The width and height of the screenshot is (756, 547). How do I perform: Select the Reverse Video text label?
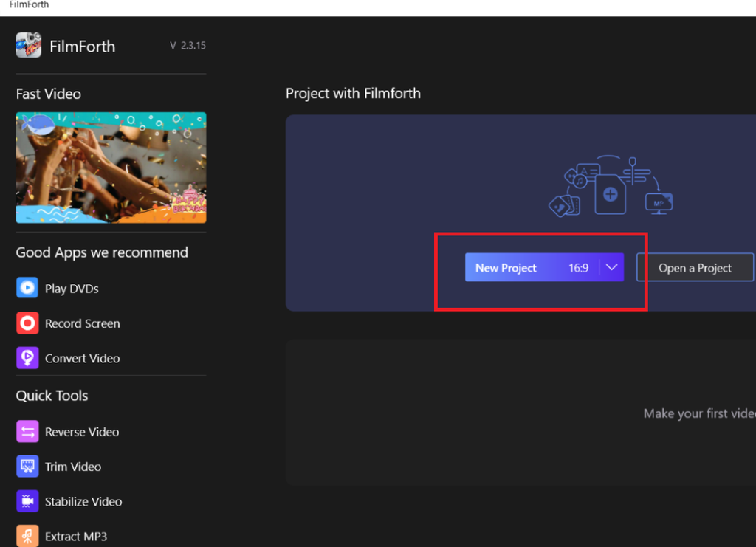coord(82,432)
